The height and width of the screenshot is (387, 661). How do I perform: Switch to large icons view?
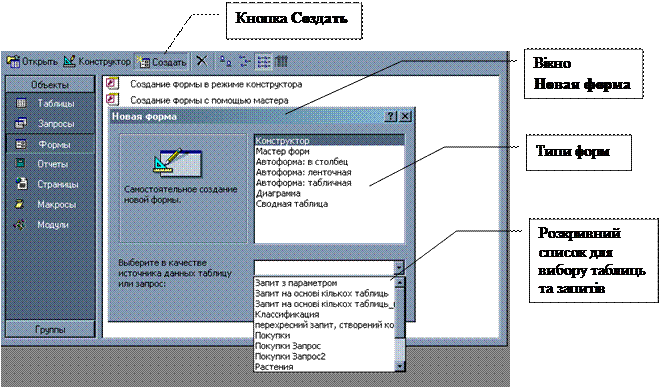click(x=226, y=62)
